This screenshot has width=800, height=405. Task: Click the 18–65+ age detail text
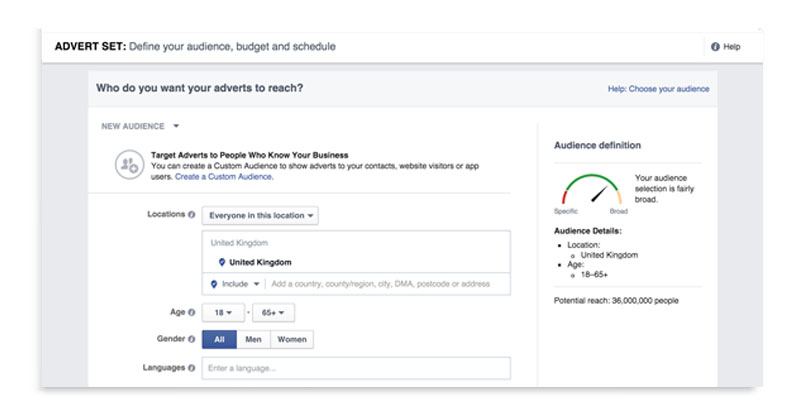tap(594, 274)
